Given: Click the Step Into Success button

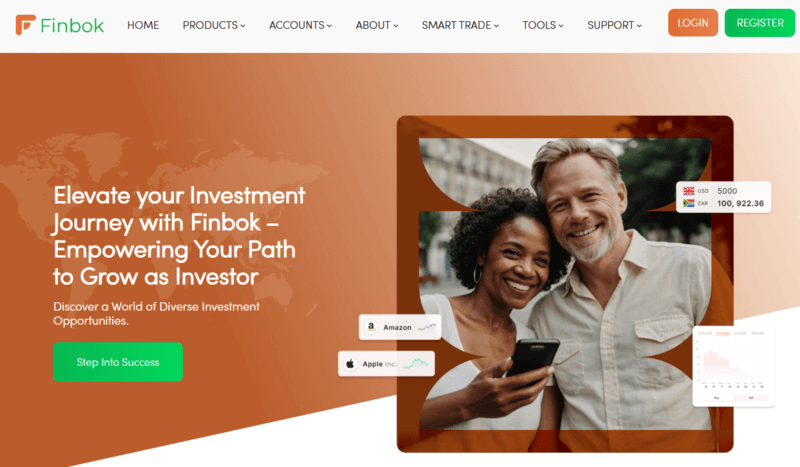Looking at the screenshot, I should [118, 362].
